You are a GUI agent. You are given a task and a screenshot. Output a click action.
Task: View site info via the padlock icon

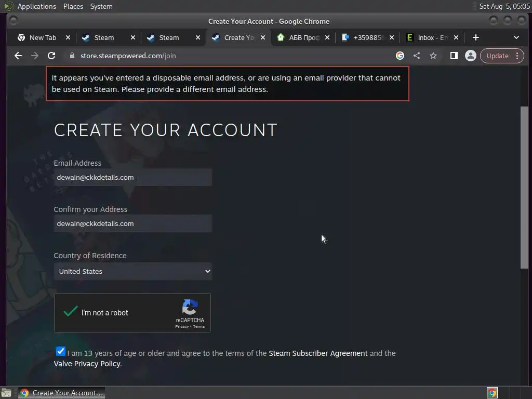click(x=72, y=56)
